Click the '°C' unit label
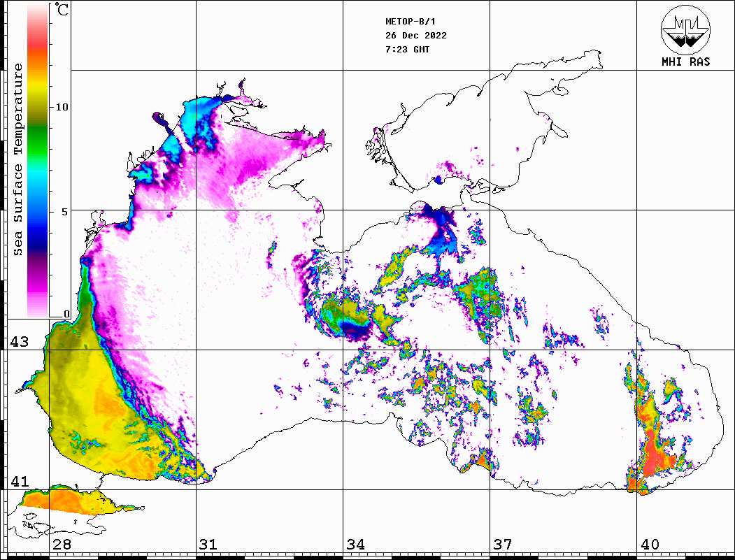Image resolution: width=735 pixels, height=560 pixels. [x=61, y=9]
